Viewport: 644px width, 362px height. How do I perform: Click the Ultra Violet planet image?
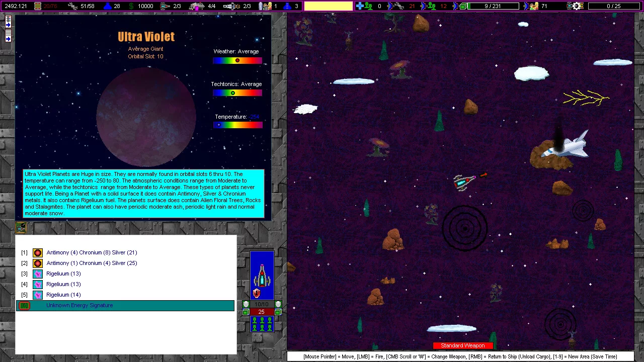[146, 117]
